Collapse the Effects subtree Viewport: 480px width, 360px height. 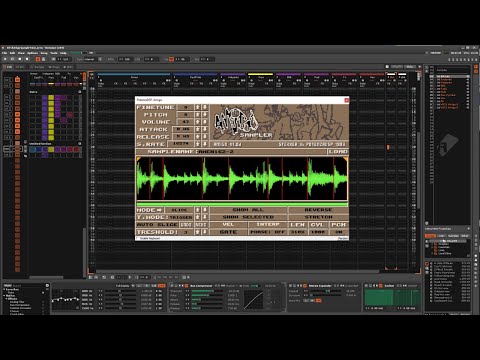point(7,299)
